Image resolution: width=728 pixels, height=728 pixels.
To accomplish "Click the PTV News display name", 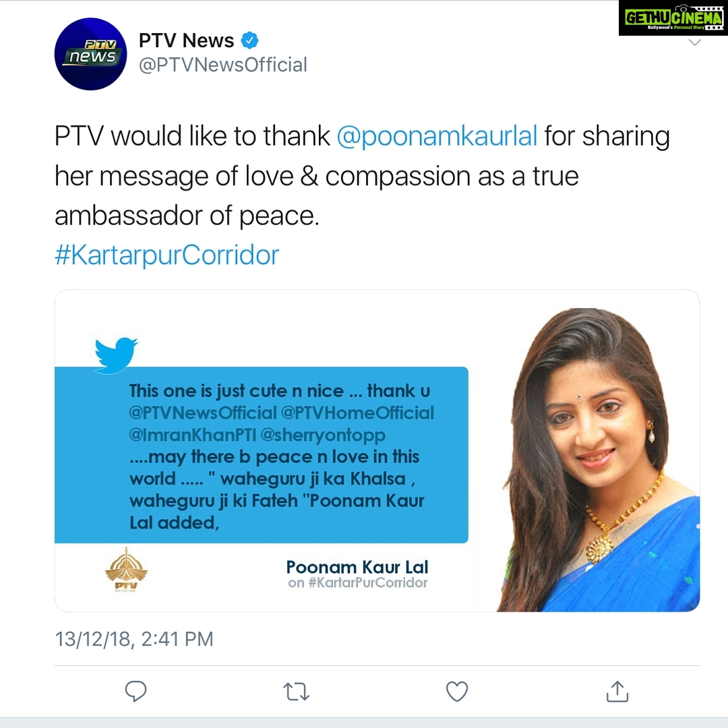I will coord(186,40).
